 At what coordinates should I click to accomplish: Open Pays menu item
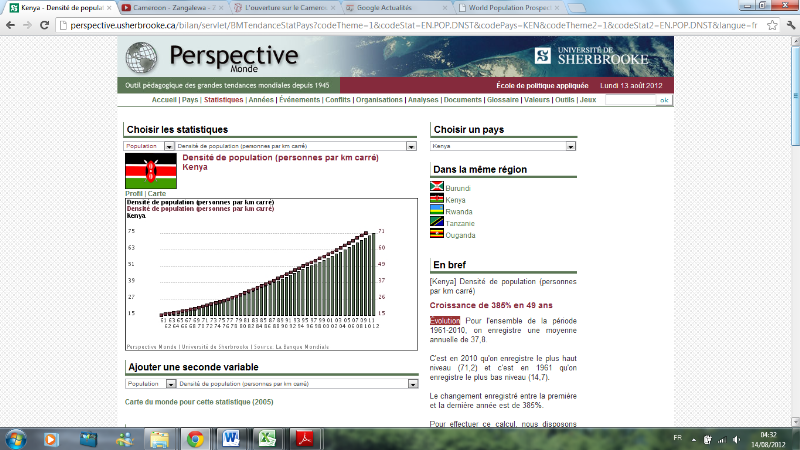coord(190,100)
